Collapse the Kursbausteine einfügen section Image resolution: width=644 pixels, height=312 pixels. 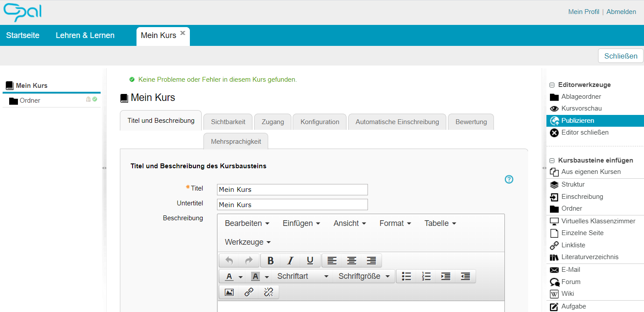coord(552,161)
